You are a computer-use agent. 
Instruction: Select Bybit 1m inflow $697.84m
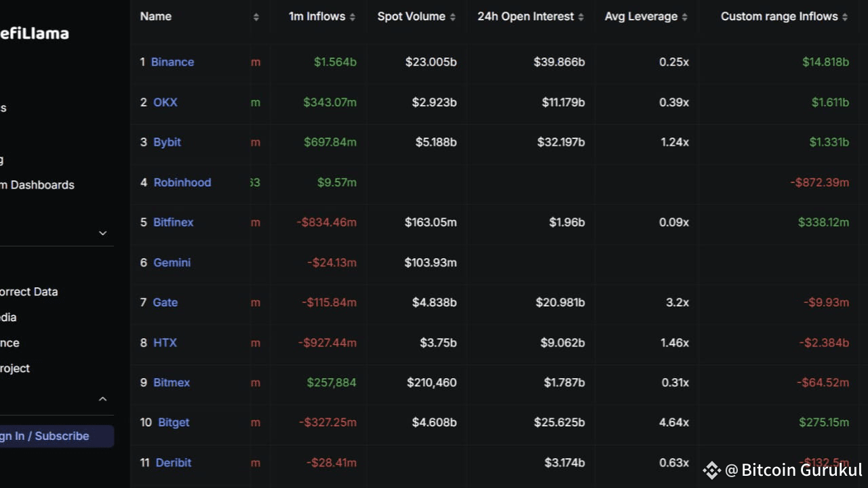click(330, 142)
